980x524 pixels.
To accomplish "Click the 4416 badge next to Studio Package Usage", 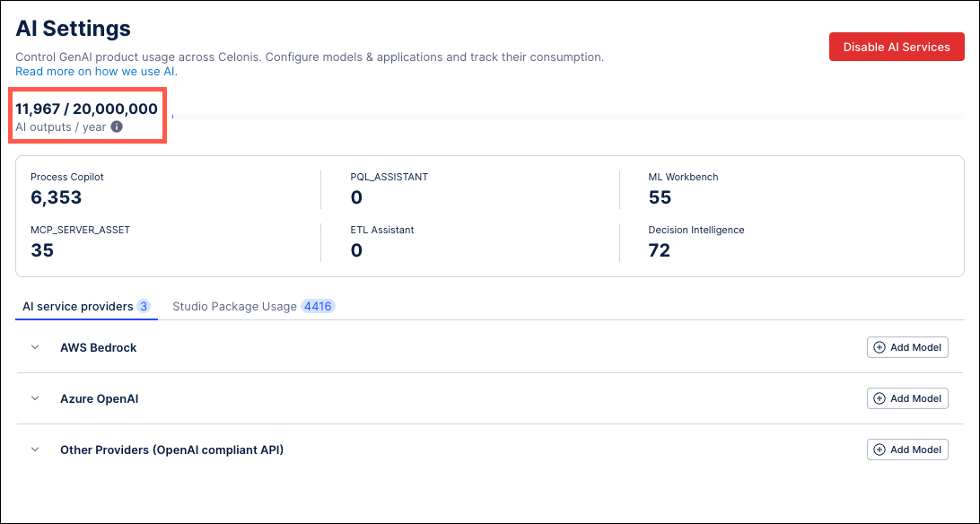I will (319, 306).
